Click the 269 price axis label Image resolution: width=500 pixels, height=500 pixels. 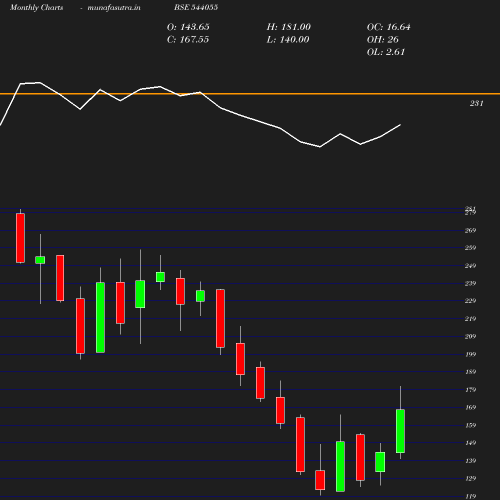(x=470, y=231)
